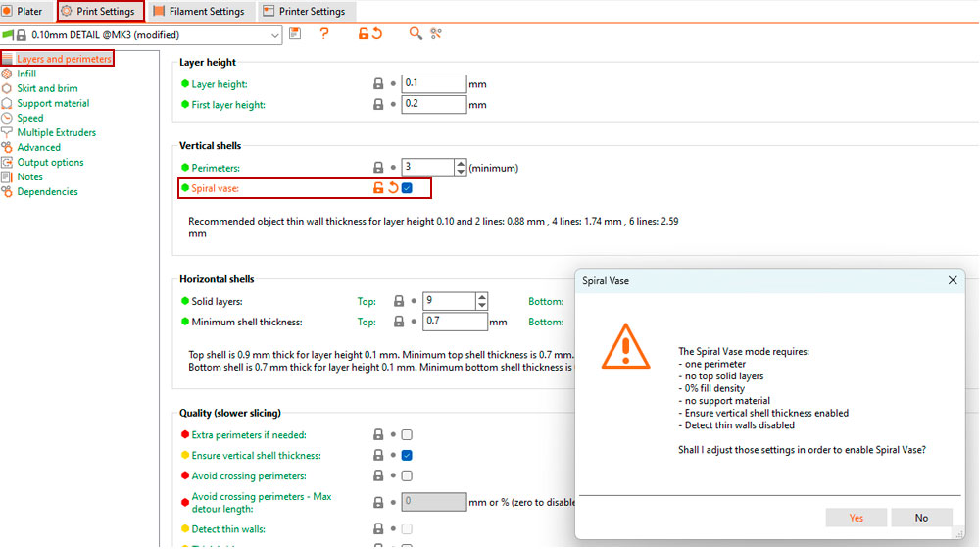
Task: Enable Extra perimeters if needed
Action: [407, 435]
